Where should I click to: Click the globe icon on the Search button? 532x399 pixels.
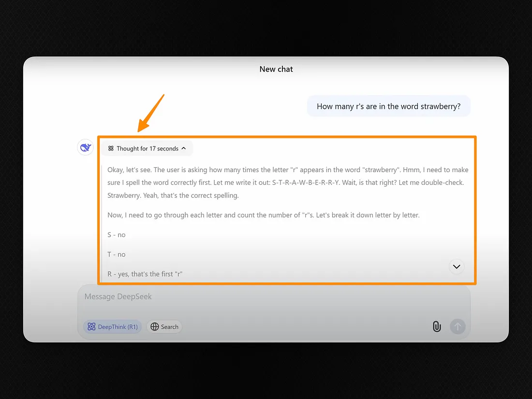pos(155,327)
